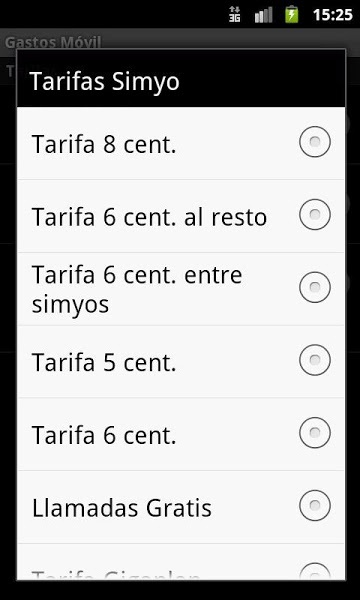
Task: Select the Tarifa 5 cent. radio button
Action: pos(314,360)
